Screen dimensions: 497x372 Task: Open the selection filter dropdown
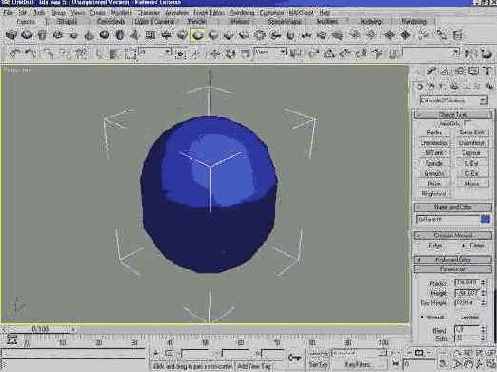pos(156,52)
